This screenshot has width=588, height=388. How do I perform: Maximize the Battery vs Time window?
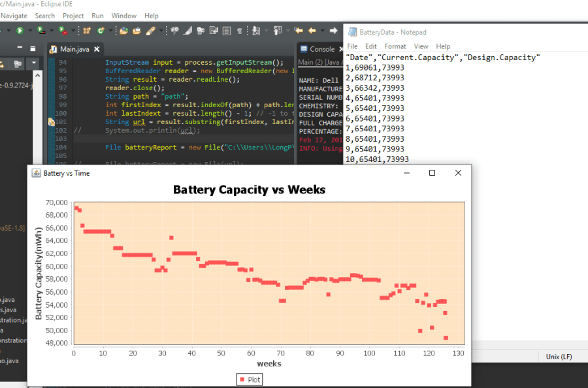click(x=432, y=172)
